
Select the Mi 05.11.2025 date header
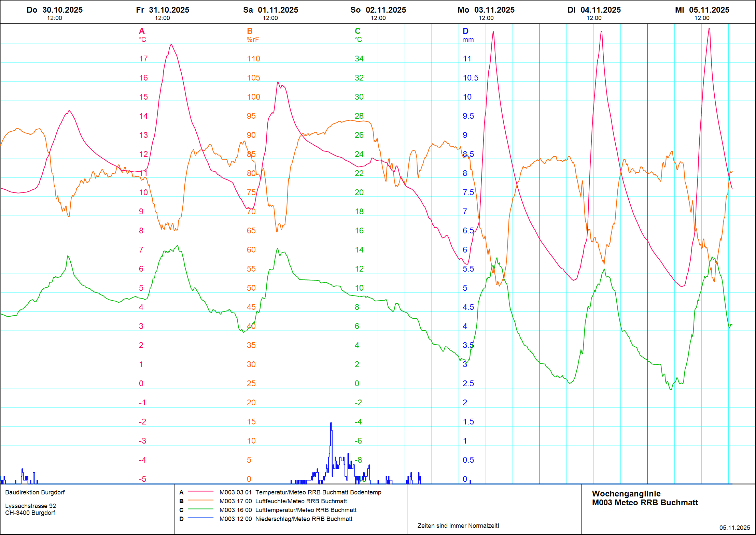coord(702,10)
